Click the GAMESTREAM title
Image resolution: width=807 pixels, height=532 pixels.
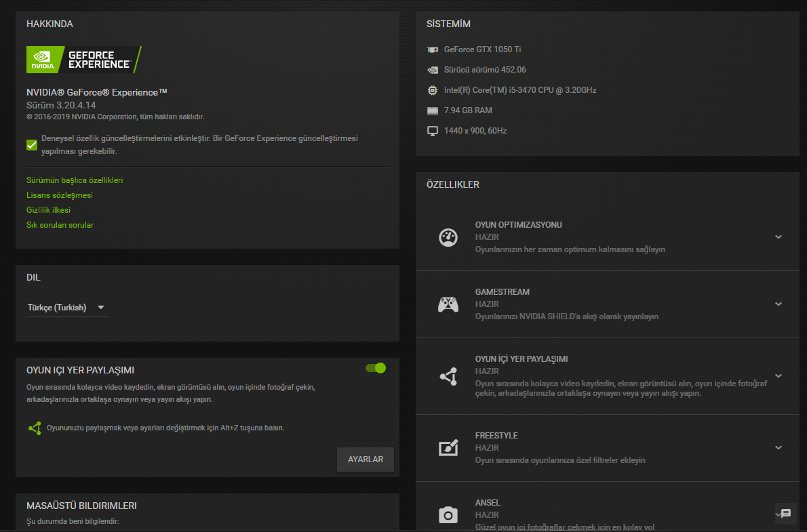(x=502, y=292)
